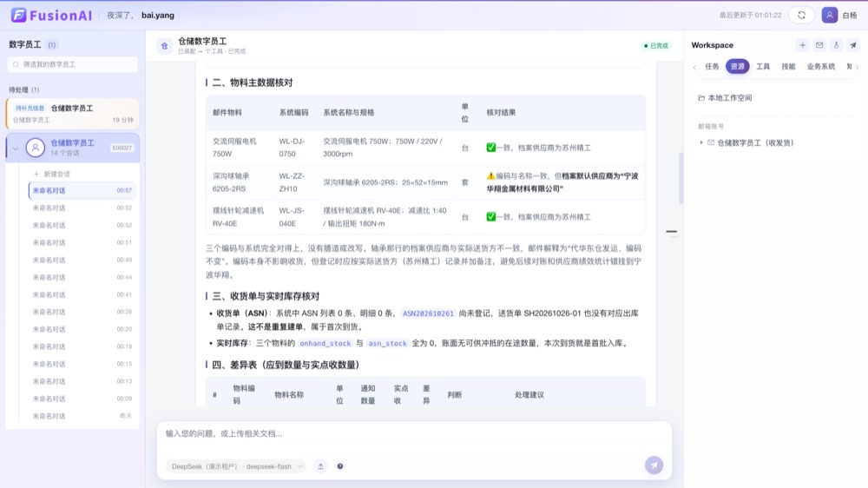Click the chat area vertical scrollbar
Viewport: 868px width, 488px height.
(681, 178)
